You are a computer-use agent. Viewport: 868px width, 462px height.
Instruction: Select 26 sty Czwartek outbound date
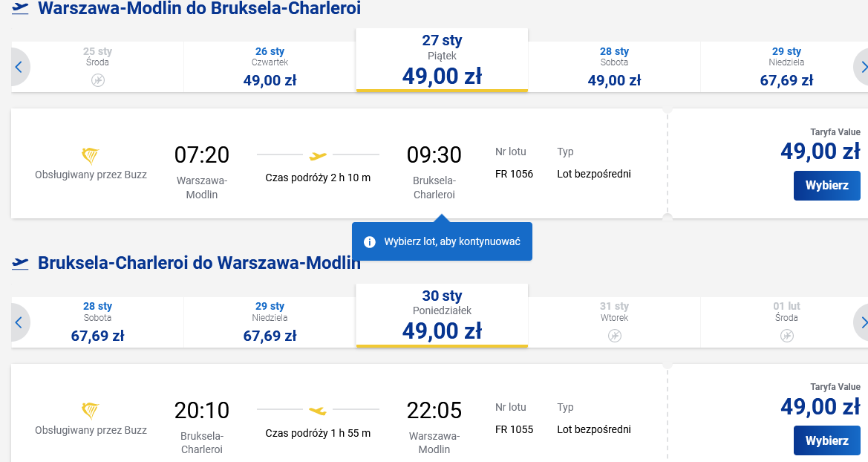[x=270, y=67]
